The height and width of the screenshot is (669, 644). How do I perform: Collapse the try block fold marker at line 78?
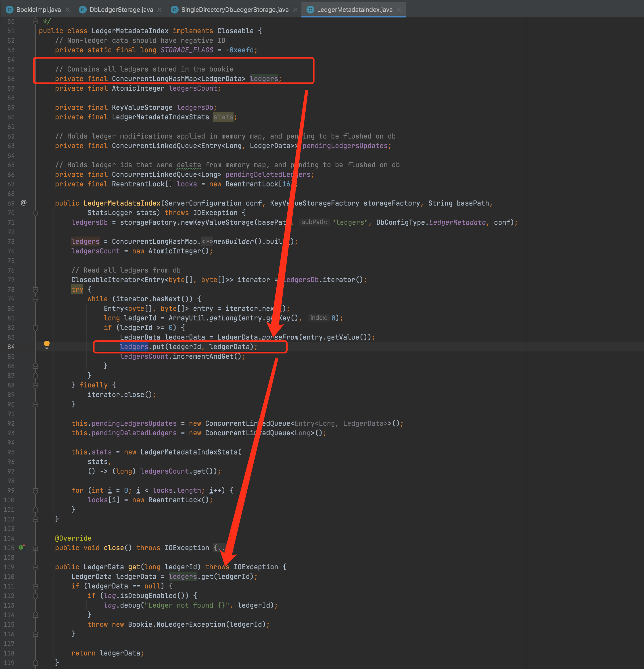35,289
